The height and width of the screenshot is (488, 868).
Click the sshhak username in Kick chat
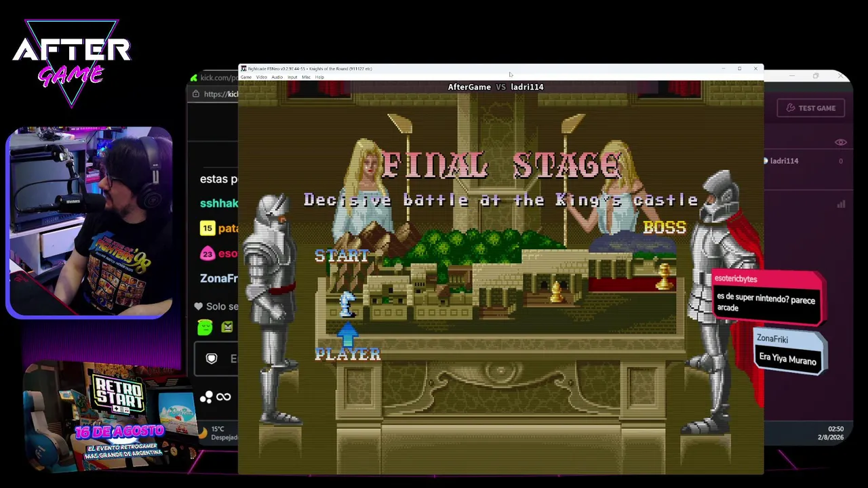point(219,203)
